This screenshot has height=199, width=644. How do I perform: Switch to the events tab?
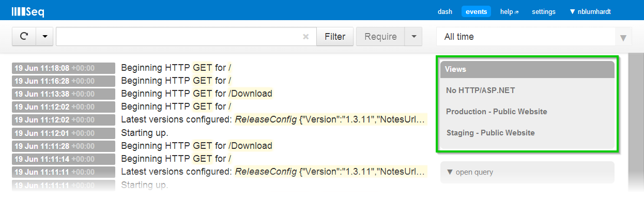pyautogui.click(x=476, y=11)
